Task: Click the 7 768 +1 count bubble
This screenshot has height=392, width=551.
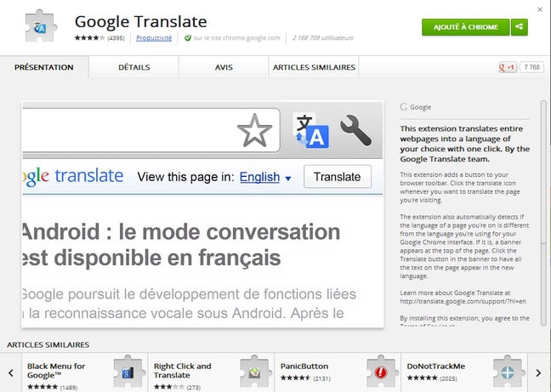Action: pyautogui.click(x=531, y=67)
